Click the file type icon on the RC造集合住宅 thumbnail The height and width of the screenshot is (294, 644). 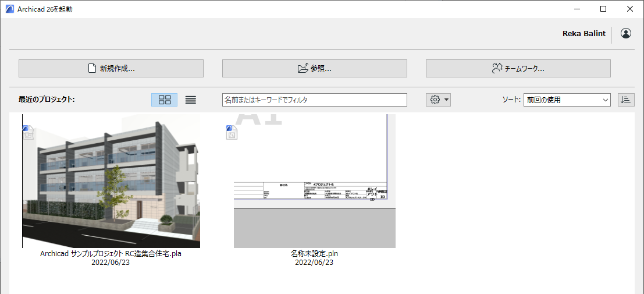coord(28,133)
